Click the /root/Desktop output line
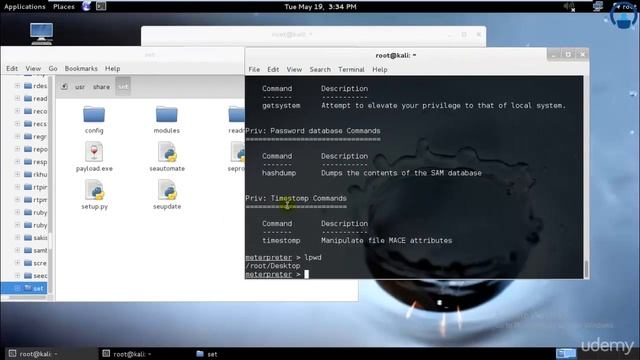Viewport: 640px width, 360px height. point(273,266)
